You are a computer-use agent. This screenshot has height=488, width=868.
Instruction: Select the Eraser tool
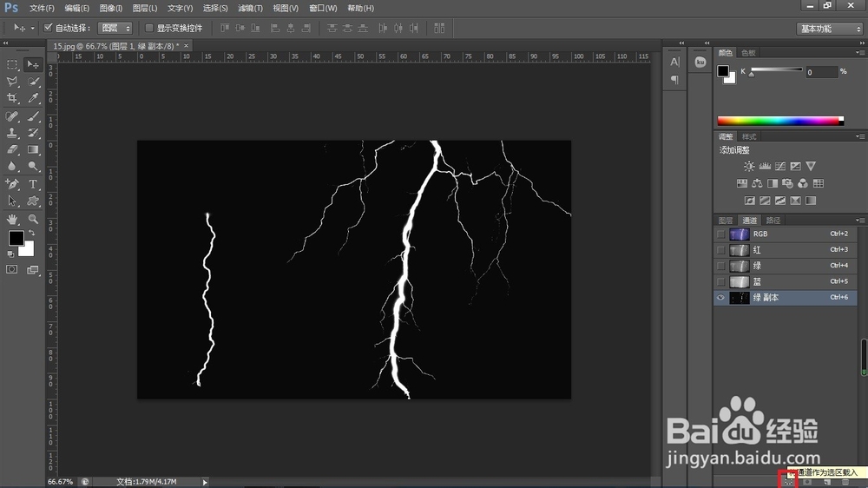point(11,149)
